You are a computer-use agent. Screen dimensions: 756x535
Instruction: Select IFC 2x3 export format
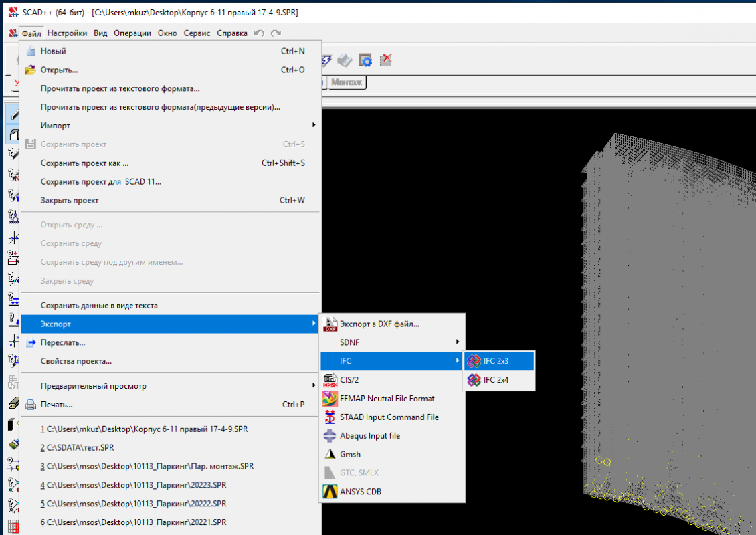[498, 360]
